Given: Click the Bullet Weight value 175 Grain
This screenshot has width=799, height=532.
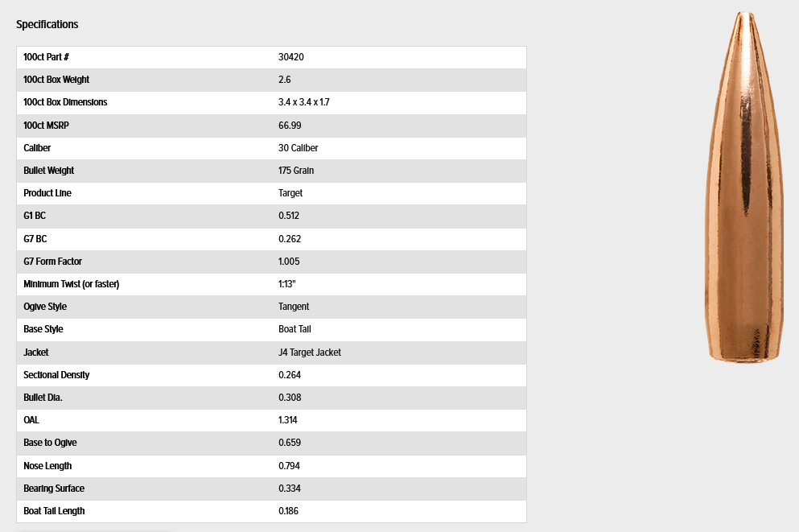Looking at the screenshot, I should (x=296, y=171).
